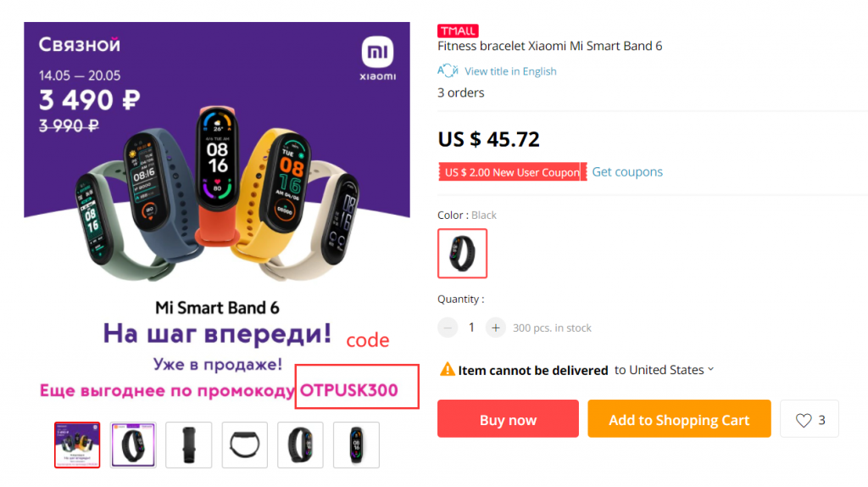Increase quantity with the plus button
Image resolution: width=868 pixels, height=487 pixels.
(x=495, y=328)
